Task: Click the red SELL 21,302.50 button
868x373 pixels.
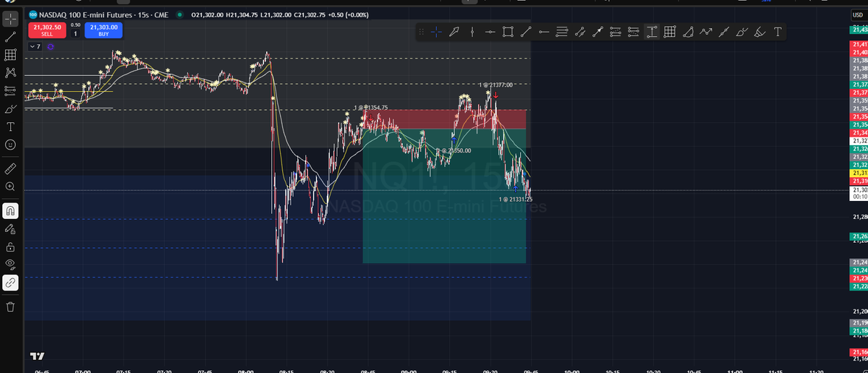Action: tap(46, 30)
